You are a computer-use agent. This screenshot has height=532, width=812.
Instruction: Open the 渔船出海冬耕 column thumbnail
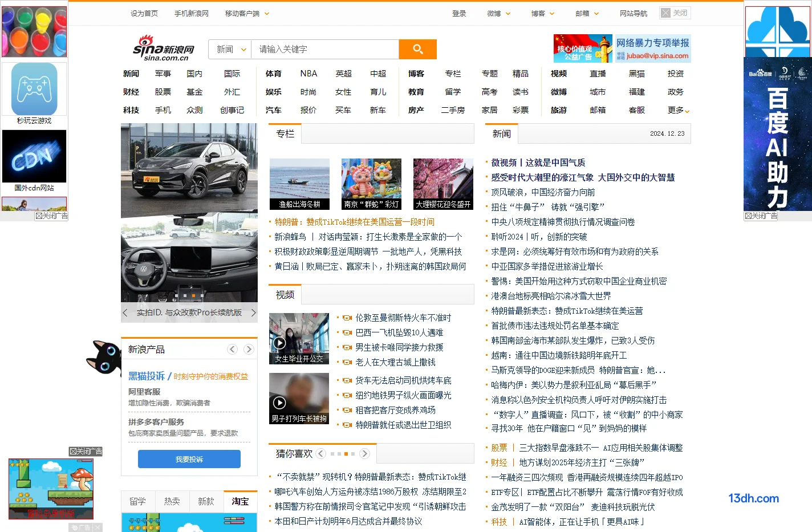[299, 184]
